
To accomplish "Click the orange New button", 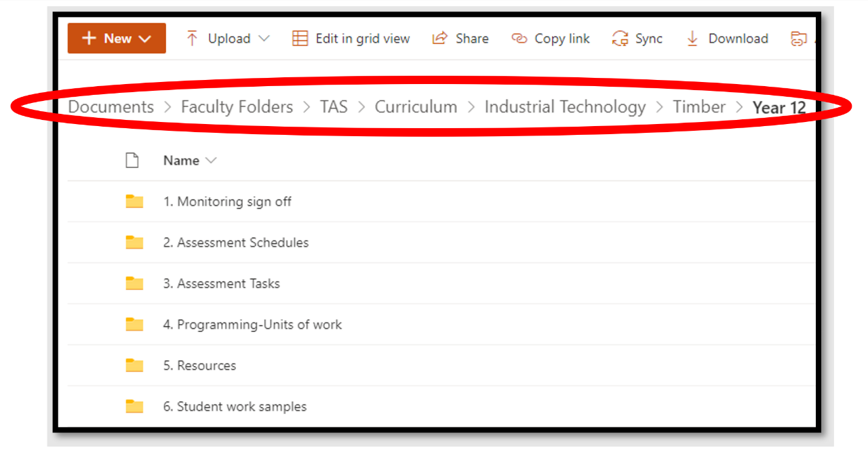I will point(117,39).
